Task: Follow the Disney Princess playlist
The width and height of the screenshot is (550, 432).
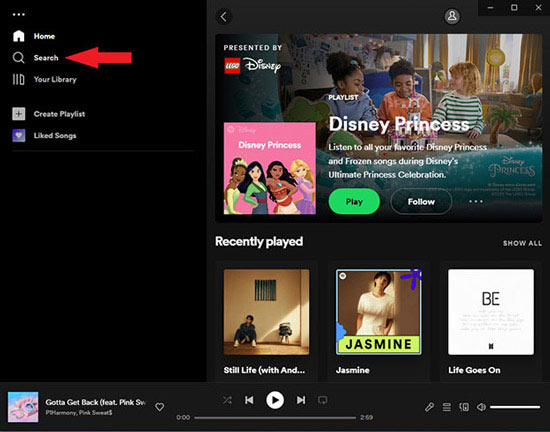Action: 421,202
